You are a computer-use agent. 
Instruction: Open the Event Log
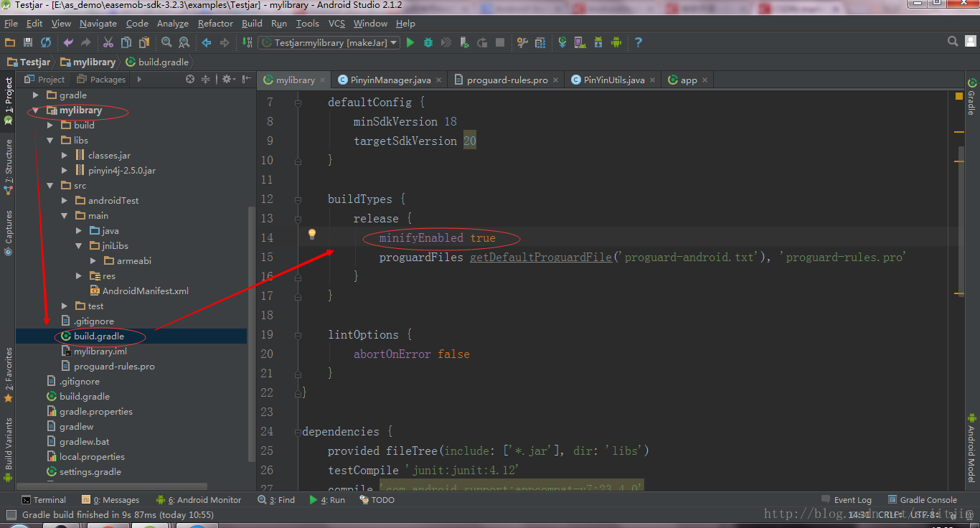click(847, 500)
